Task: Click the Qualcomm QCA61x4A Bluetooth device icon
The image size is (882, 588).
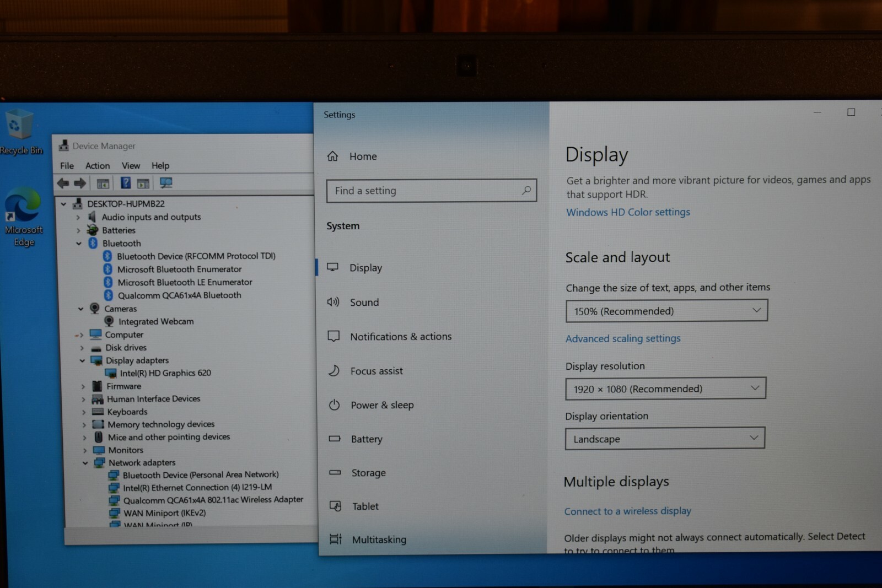Action: [108, 295]
